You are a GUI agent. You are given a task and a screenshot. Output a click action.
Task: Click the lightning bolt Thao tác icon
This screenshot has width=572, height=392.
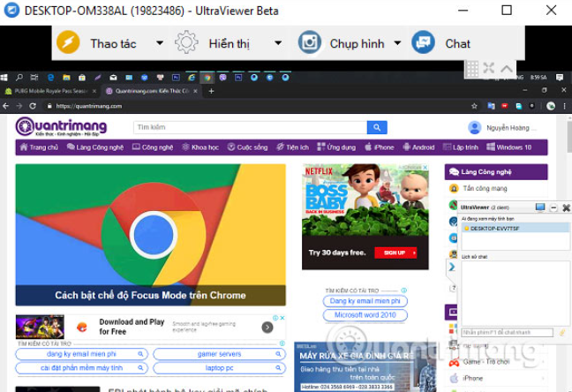68,43
